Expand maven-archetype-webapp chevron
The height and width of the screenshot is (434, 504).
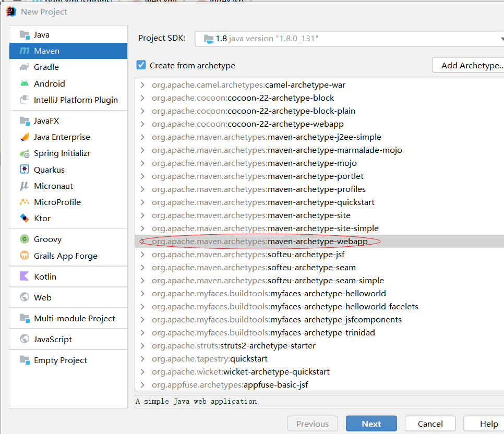pos(142,241)
